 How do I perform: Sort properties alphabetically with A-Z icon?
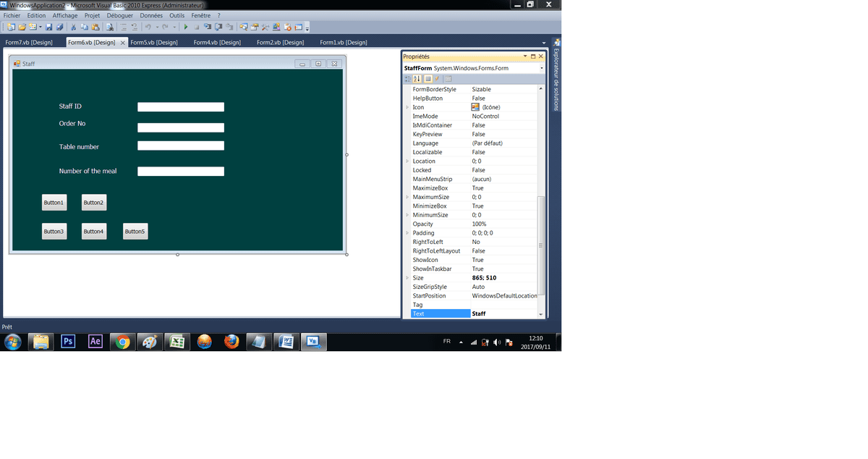[x=417, y=79]
